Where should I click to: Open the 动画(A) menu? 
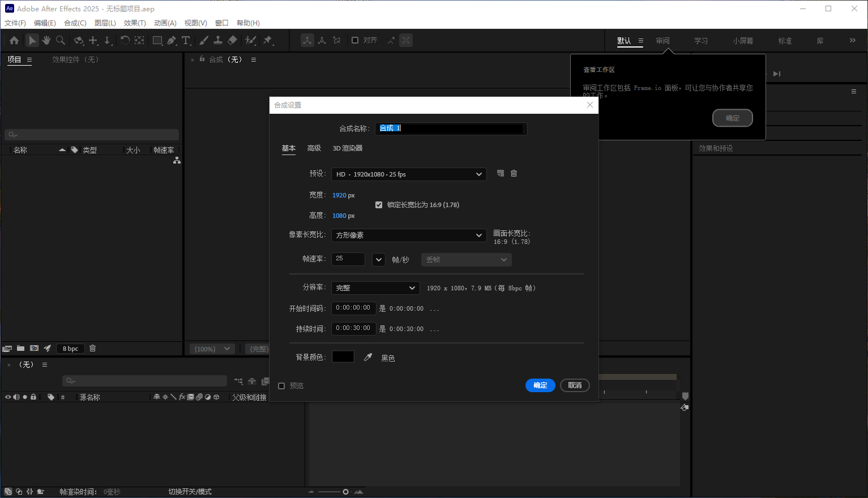pyautogui.click(x=165, y=23)
